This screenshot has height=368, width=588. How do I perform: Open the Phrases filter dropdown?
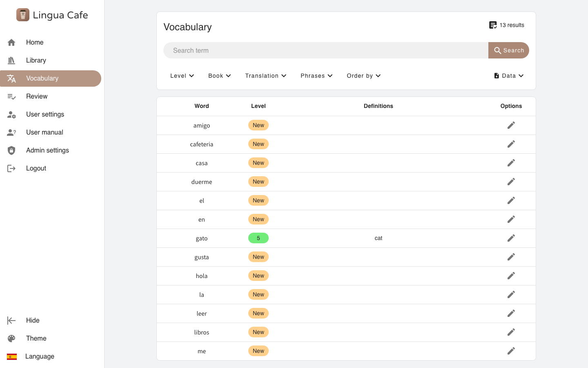tap(316, 76)
